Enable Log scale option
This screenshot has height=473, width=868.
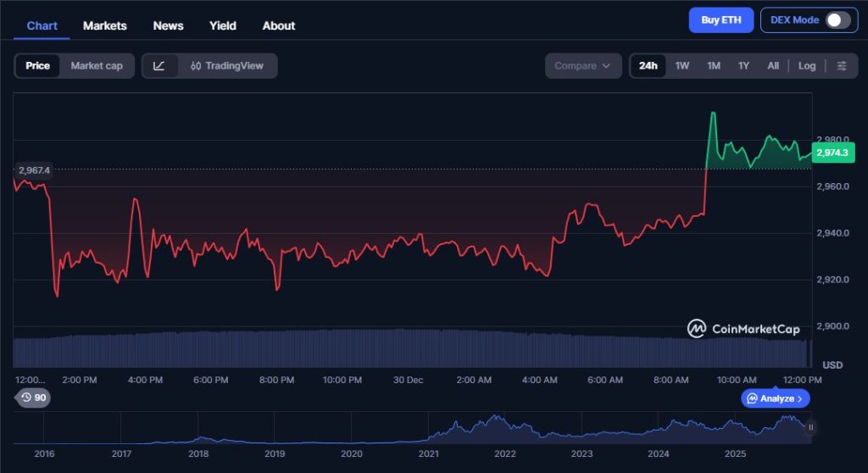[807, 66]
